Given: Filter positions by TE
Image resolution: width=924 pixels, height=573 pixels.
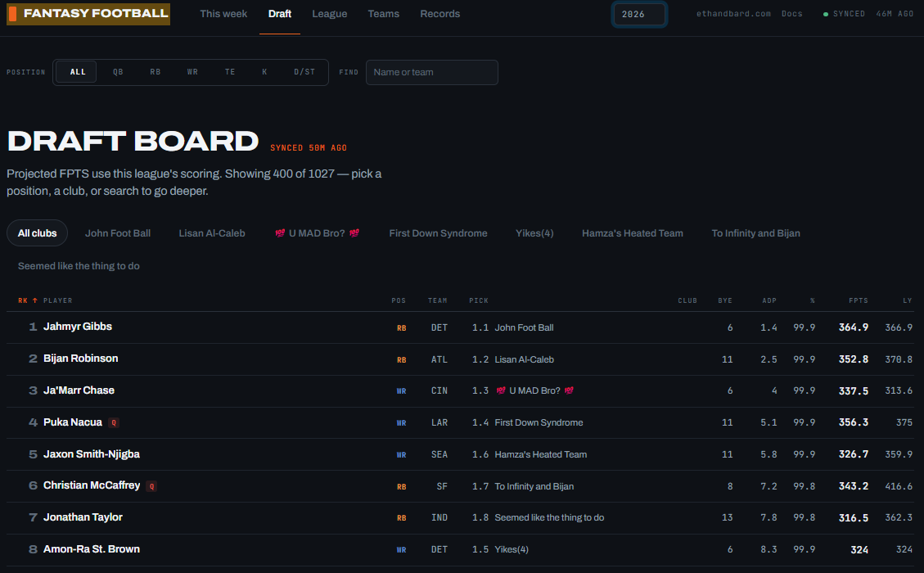Looking at the screenshot, I should 230,72.
